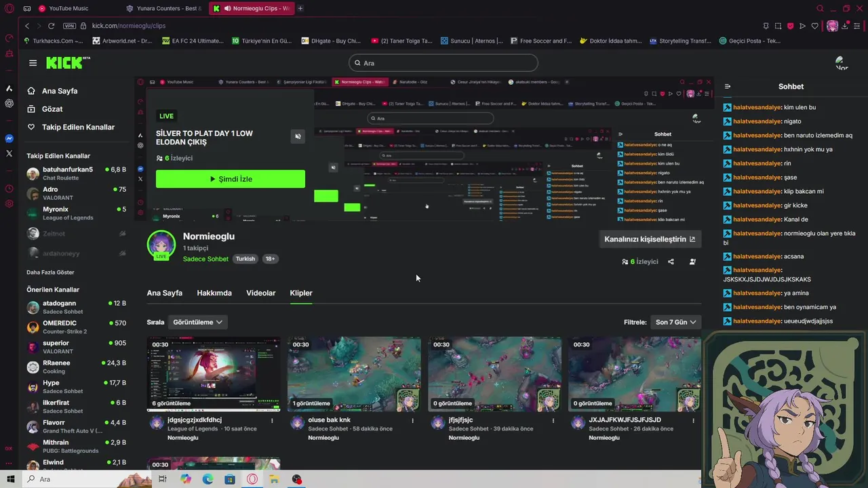The height and width of the screenshot is (488, 868).
Task: Open recommended channel Mithrain
Action: click(x=76, y=447)
